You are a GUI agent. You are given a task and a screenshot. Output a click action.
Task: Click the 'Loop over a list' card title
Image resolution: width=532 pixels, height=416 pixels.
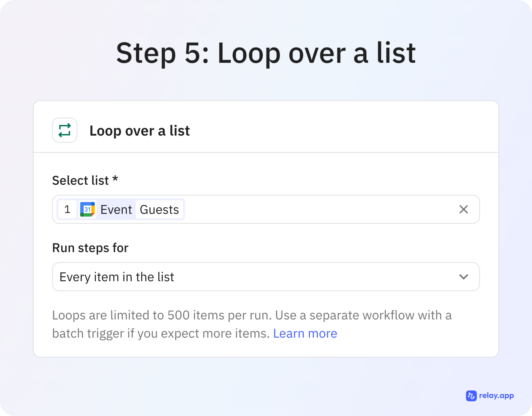pos(139,131)
